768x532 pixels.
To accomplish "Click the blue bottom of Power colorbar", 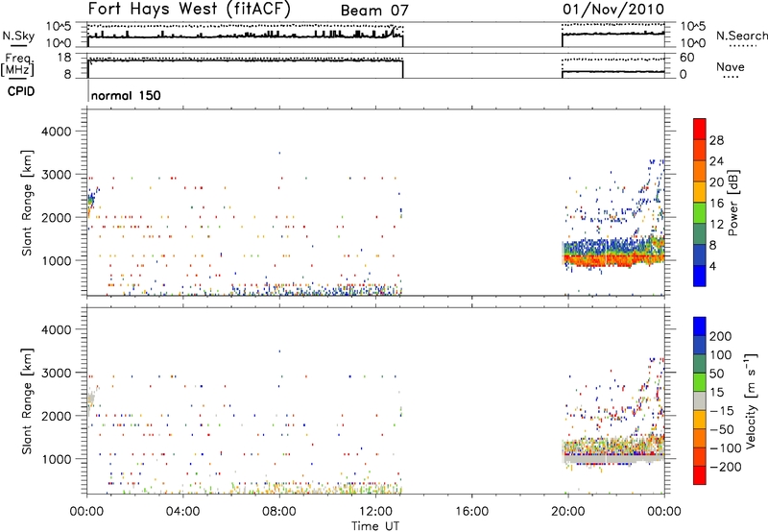I will 700,276.
